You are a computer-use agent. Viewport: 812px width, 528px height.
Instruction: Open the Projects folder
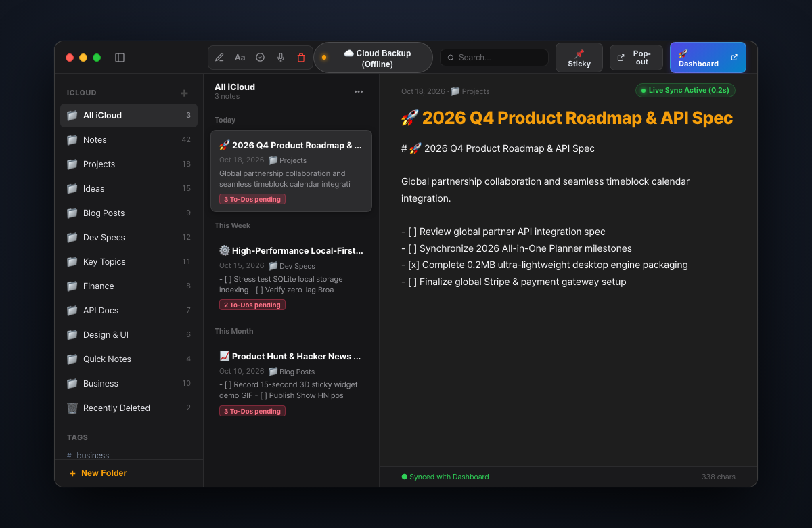[129, 164]
